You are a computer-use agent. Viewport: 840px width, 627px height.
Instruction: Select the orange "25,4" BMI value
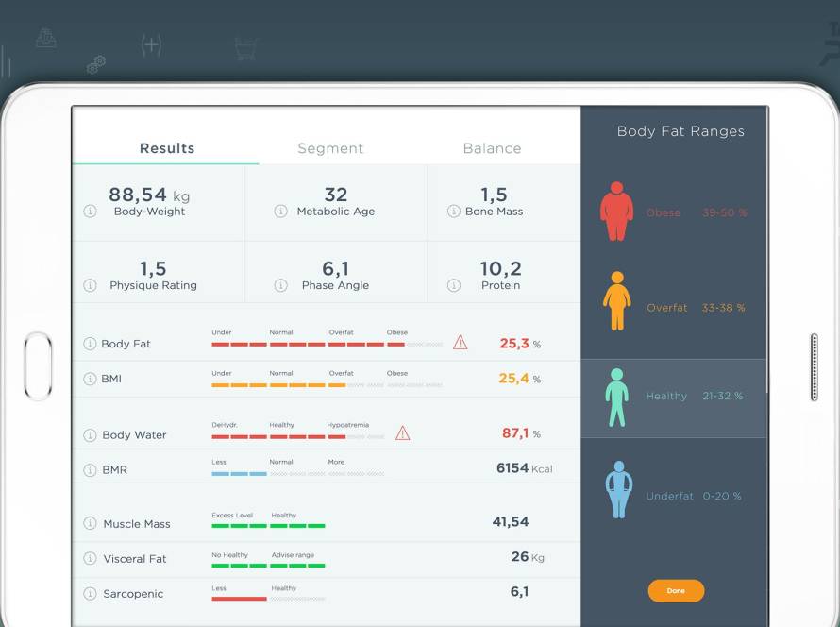(513, 379)
